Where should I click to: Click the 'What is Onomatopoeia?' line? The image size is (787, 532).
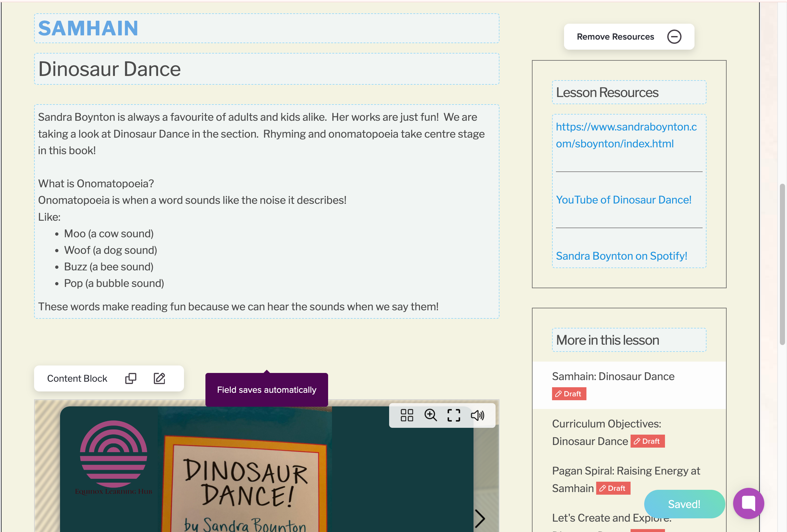point(96,183)
